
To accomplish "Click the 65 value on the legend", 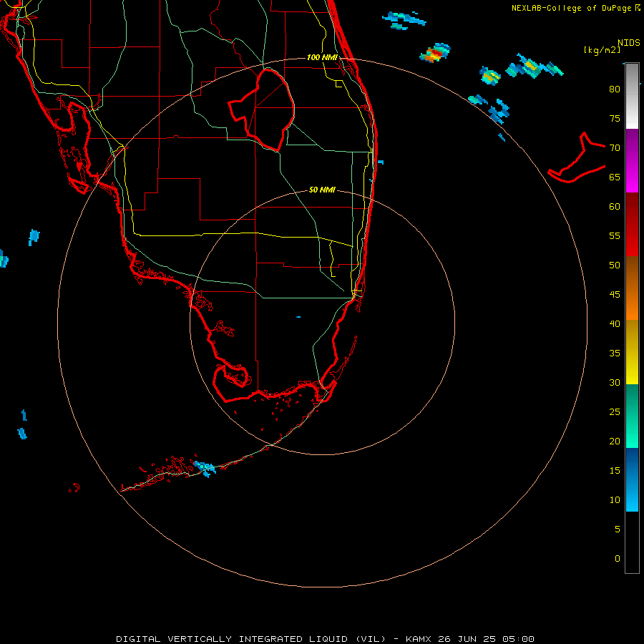I will [615, 177].
